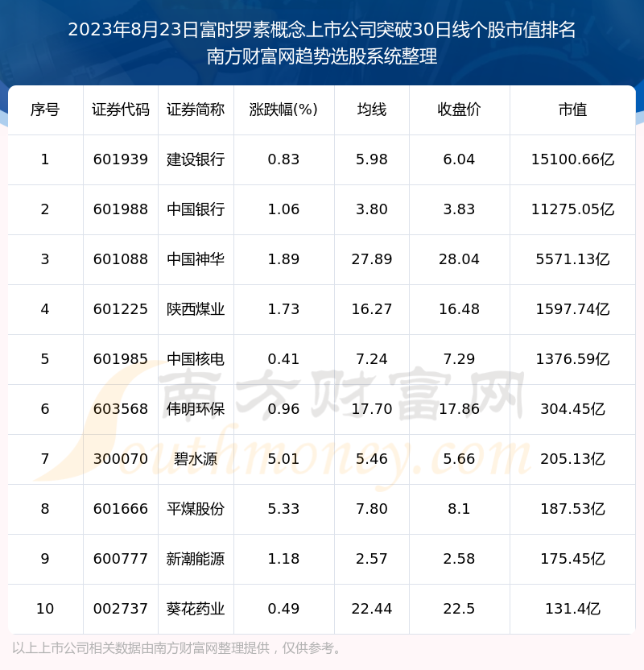
Task: Click the 涨跌幅(%) column header
Action: [x=283, y=110]
